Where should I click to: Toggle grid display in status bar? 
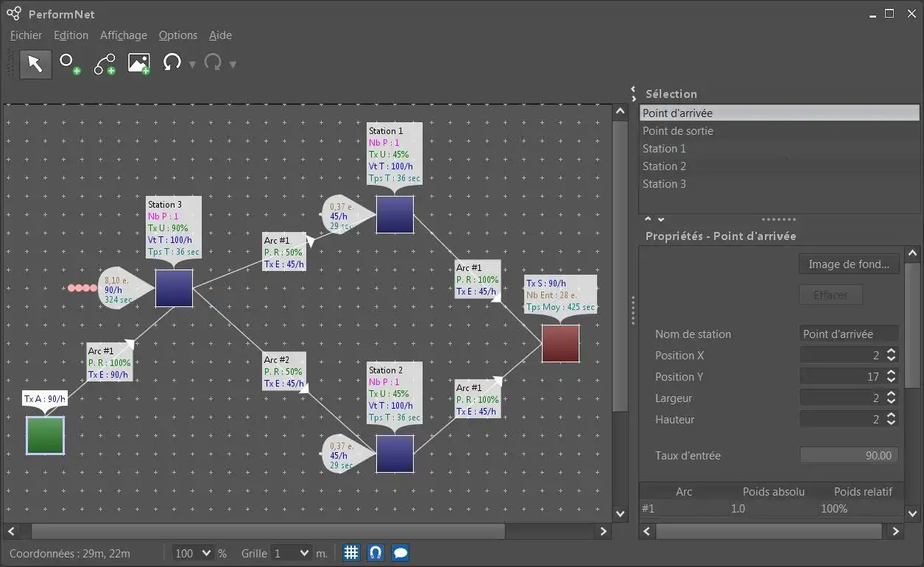click(x=351, y=552)
